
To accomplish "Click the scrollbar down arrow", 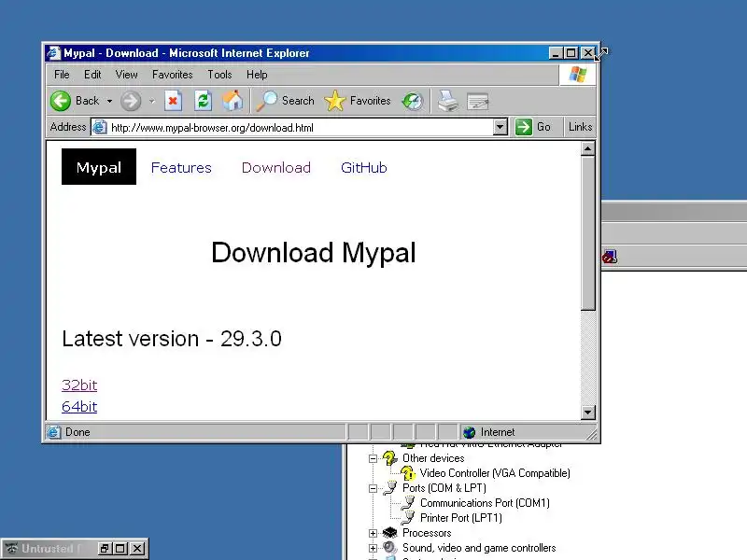I will (588, 413).
